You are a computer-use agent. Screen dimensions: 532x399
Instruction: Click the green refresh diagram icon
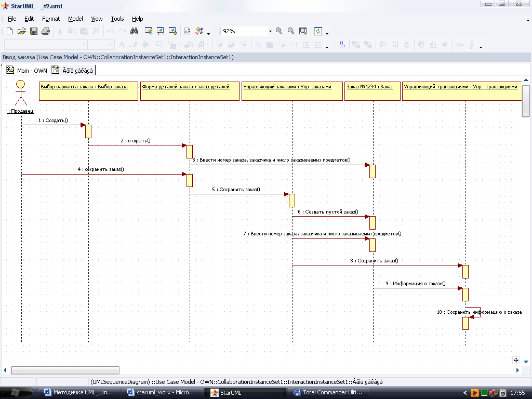pyautogui.click(x=318, y=31)
